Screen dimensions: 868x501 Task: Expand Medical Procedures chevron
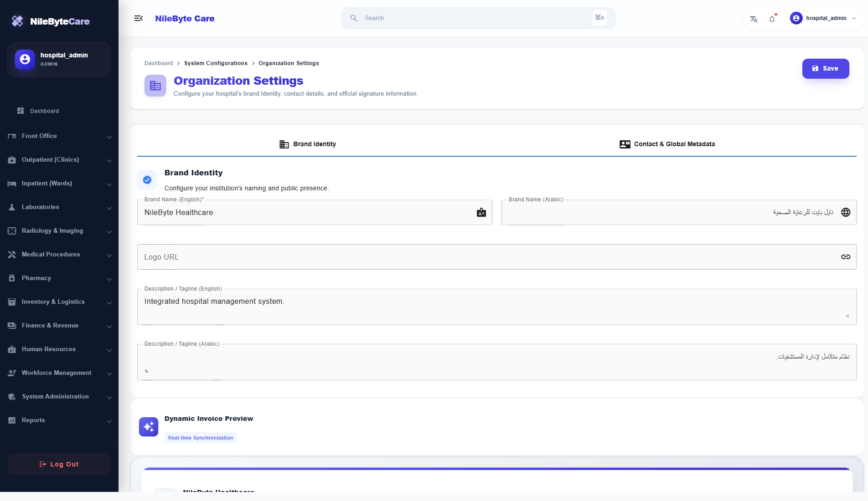click(x=109, y=255)
